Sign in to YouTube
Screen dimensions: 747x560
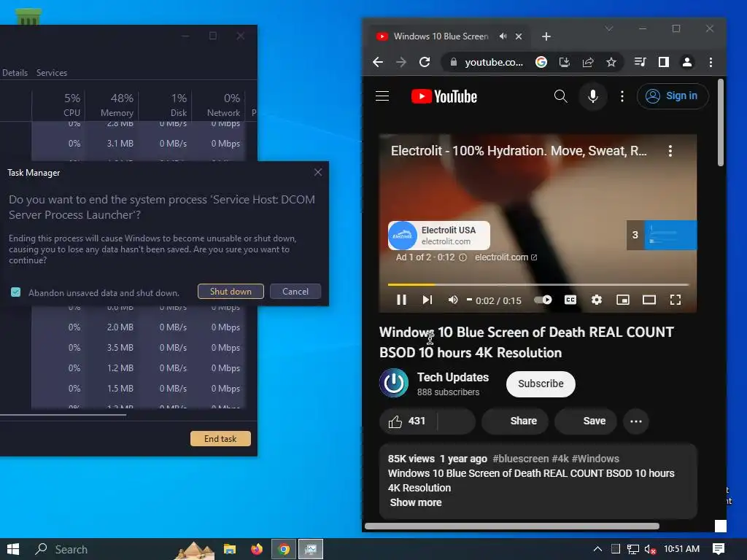click(x=673, y=96)
